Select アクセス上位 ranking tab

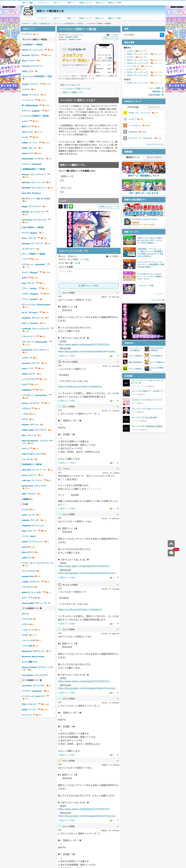[x=133, y=107]
